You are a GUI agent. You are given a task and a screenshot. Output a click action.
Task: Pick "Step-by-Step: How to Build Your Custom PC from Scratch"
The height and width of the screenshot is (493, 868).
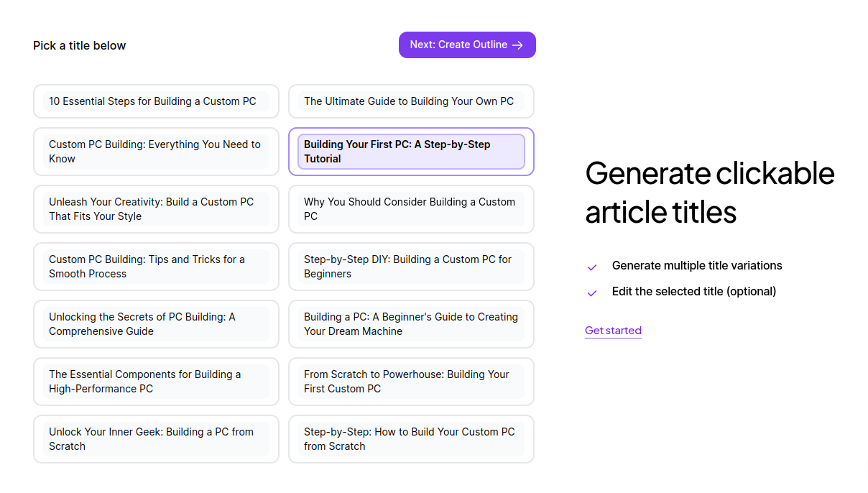click(410, 439)
